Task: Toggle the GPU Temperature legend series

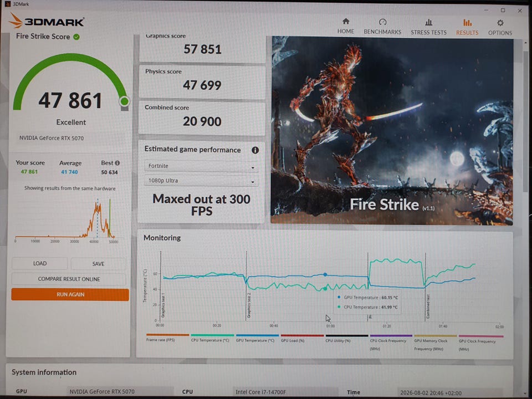Action: (x=257, y=338)
